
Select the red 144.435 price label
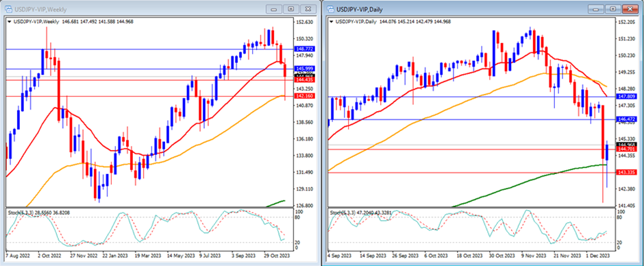(x=304, y=80)
